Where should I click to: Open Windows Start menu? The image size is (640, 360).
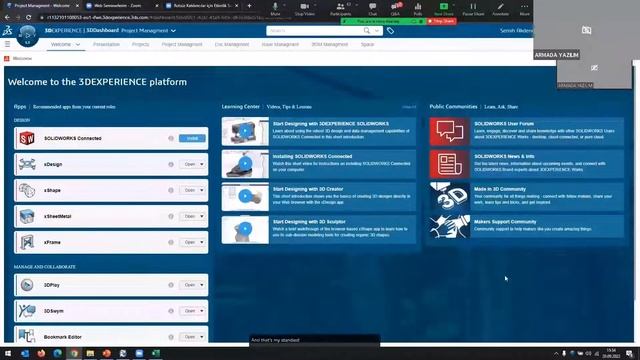(x=8, y=353)
